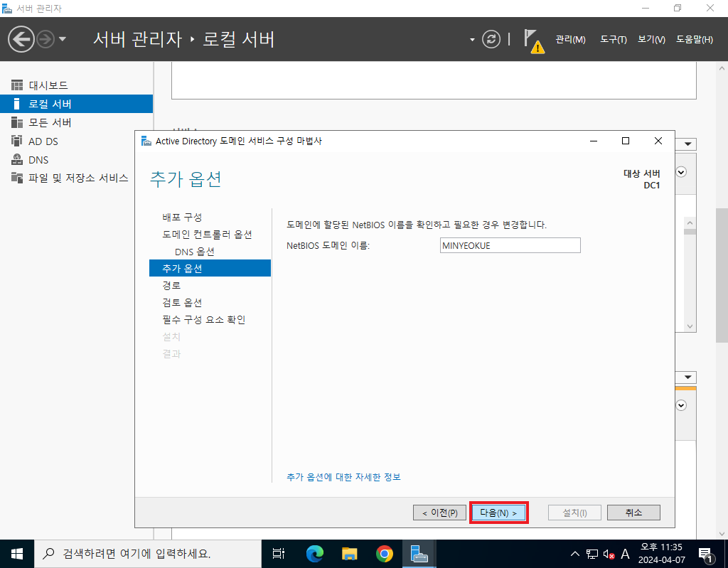The image size is (728, 568).
Task: Click the 모든 서버 icon in sidebar
Action: (17, 122)
